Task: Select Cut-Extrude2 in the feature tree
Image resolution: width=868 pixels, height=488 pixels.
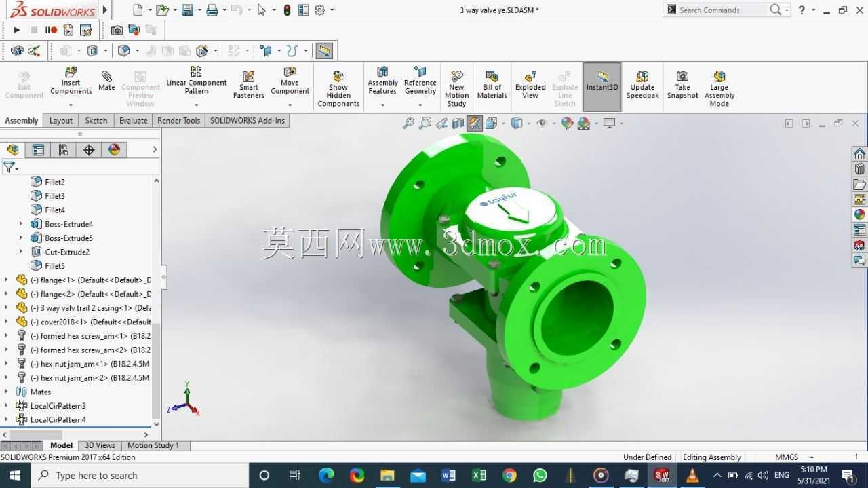Action: [67, 252]
